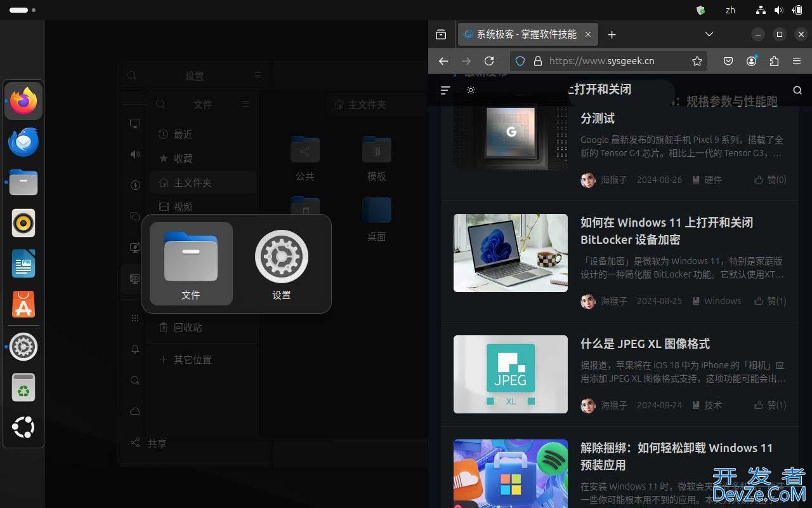812x508 pixels.
Task: Open a new Firefox tab with plus button
Action: point(612,34)
